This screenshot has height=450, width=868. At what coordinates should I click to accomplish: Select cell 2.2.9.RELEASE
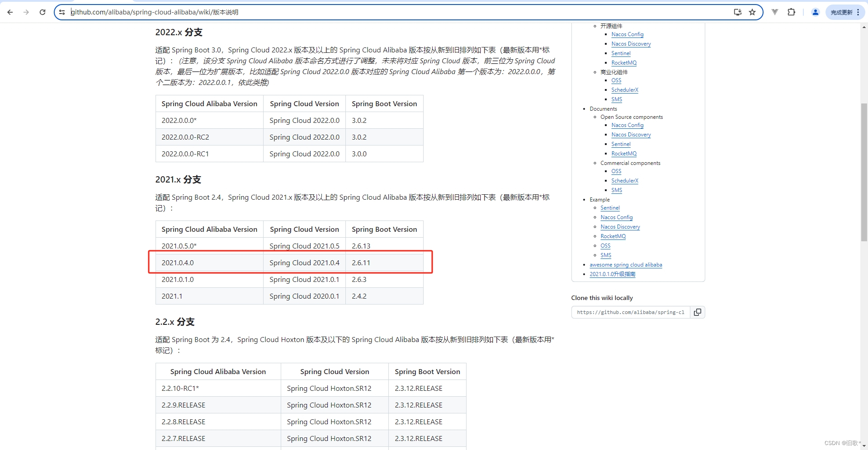[x=218, y=405]
